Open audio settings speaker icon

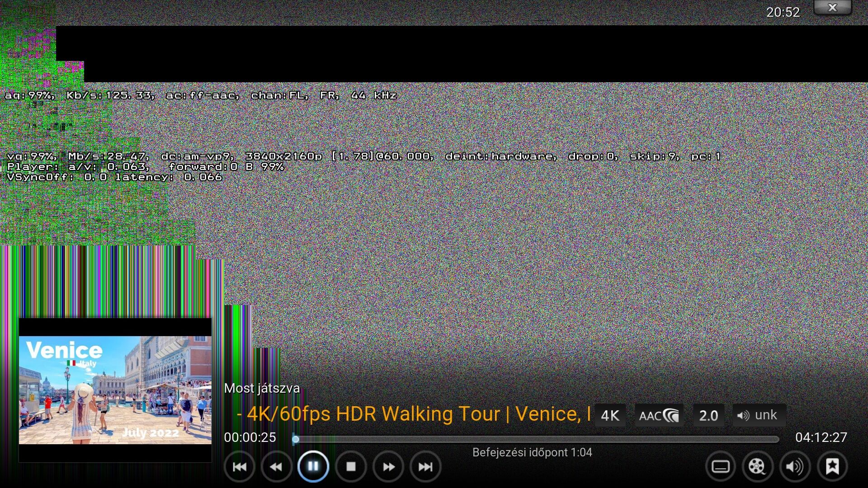coord(795,467)
